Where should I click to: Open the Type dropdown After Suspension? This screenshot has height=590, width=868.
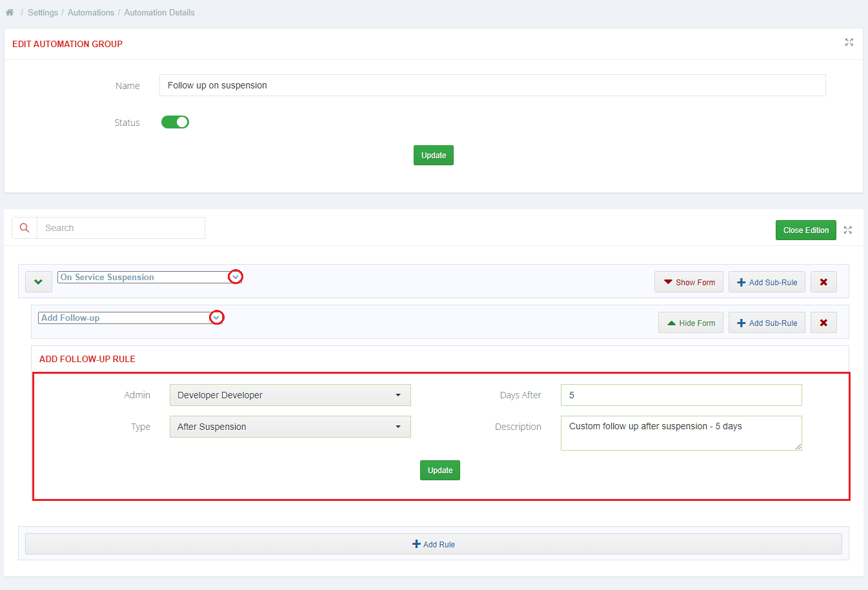290,427
